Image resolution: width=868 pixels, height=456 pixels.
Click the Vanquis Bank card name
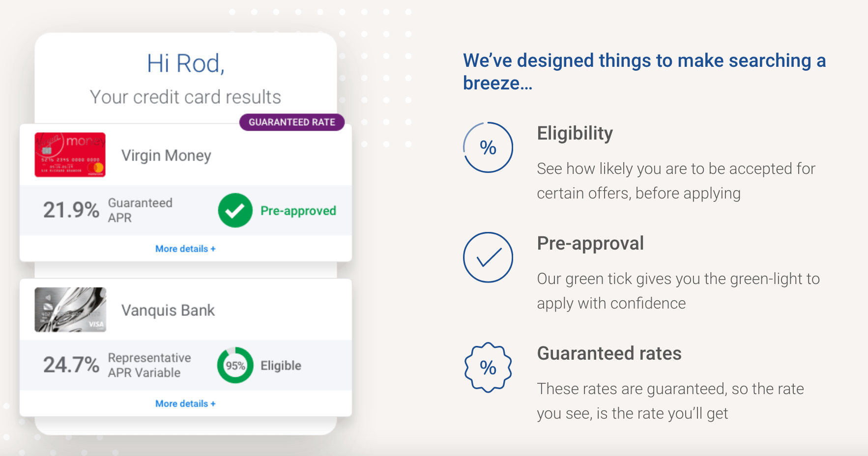click(168, 310)
